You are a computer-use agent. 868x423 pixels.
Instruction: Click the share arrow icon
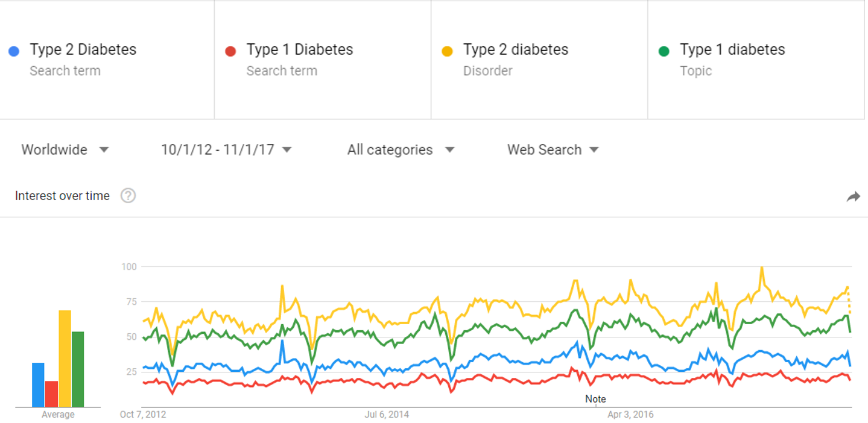853,196
